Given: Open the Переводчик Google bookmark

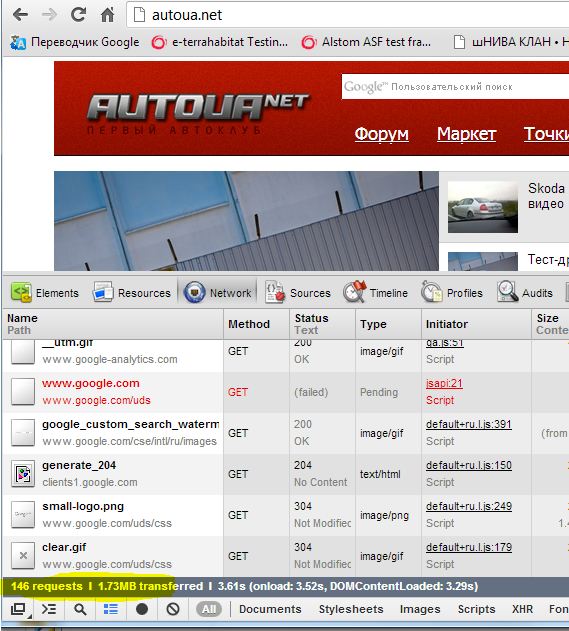Looking at the screenshot, I should pos(75,42).
